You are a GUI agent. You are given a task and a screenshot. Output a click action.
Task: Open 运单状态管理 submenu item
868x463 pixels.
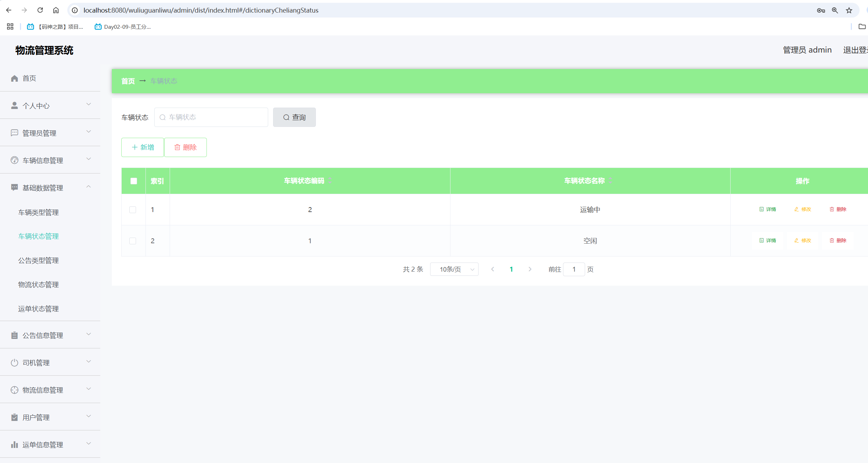pos(39,309)
